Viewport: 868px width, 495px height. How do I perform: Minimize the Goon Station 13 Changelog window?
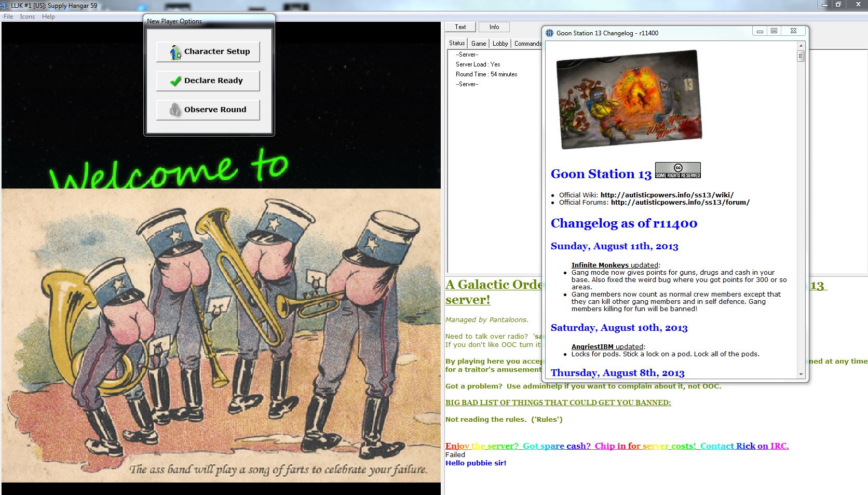(759, 31)
